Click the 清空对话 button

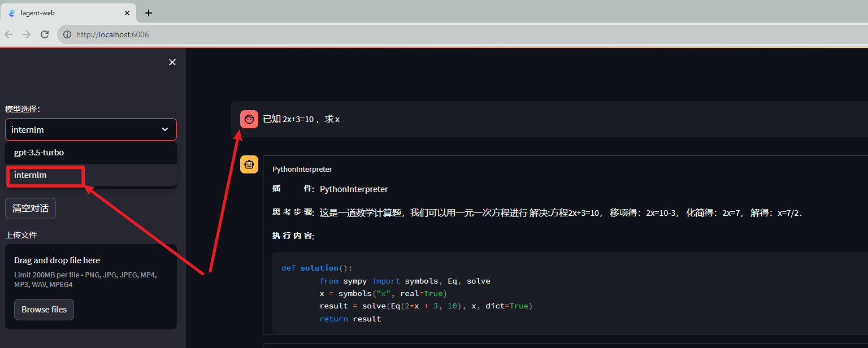31,208
